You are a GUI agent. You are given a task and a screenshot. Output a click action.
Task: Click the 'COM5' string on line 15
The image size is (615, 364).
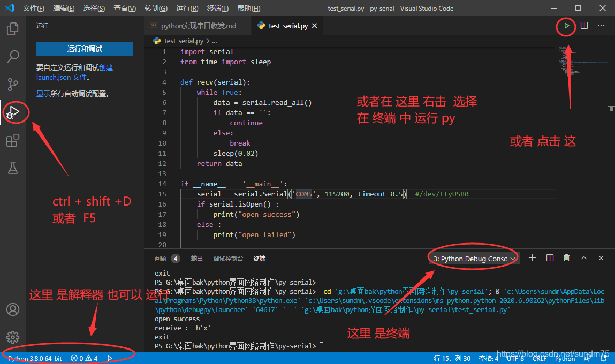303,194
